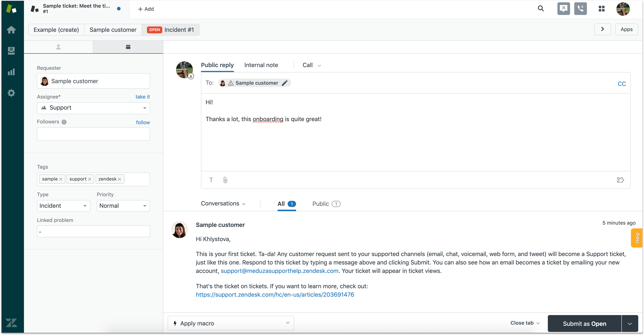Remove the sample tag

[x=61, y=179]
